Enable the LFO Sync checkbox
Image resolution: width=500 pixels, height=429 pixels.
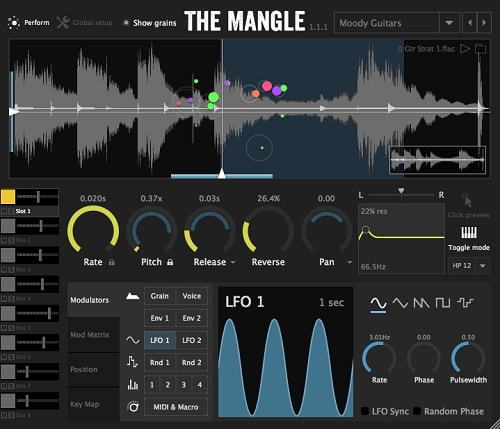365,411
